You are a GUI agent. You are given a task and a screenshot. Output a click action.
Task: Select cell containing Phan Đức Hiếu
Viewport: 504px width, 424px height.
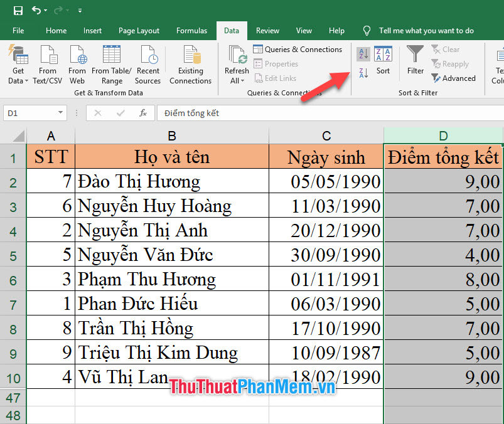click(171, 303)
